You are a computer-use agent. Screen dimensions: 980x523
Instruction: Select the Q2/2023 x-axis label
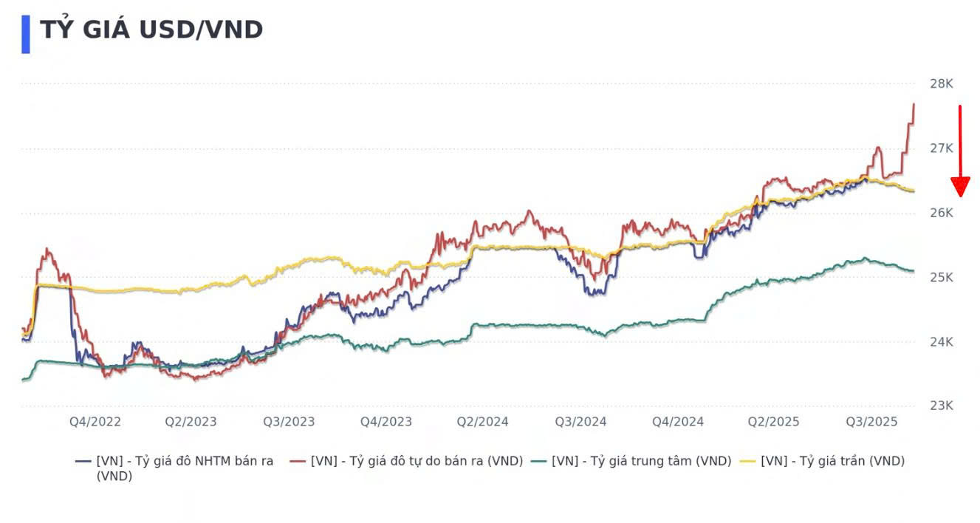click(x=191, y=422)
